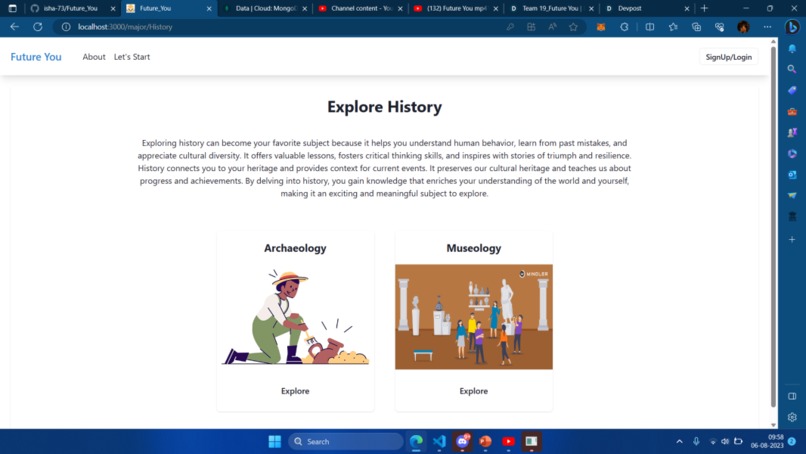The image size is (806, 454).
Task: Click the Museology card heading
Action: [x=473, y=248]
